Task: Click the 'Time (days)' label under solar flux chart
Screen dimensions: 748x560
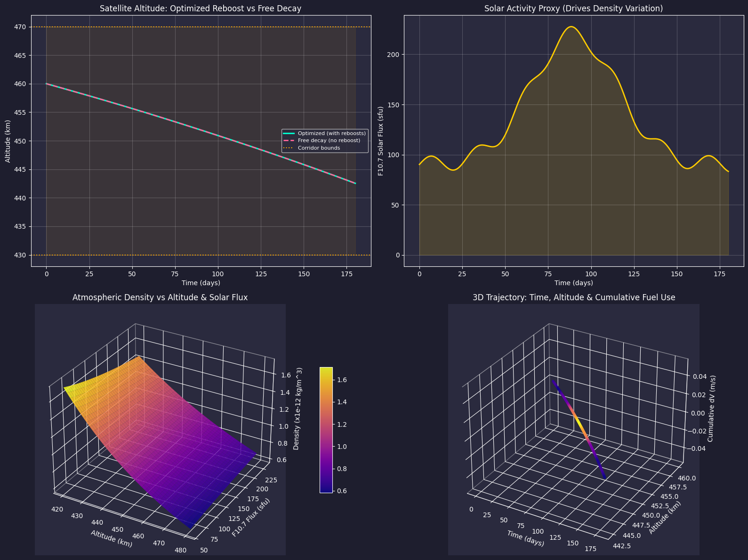Action: click(574, 283)
